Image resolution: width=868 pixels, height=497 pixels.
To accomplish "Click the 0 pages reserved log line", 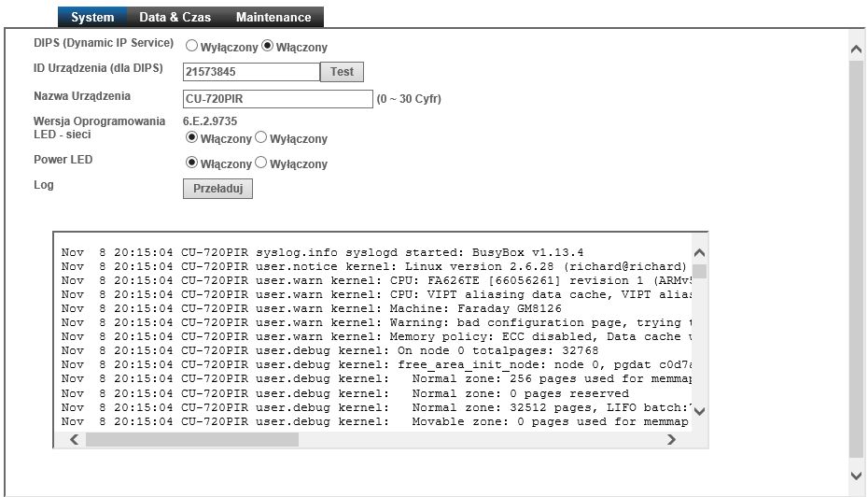I will [x=345, y=393].
